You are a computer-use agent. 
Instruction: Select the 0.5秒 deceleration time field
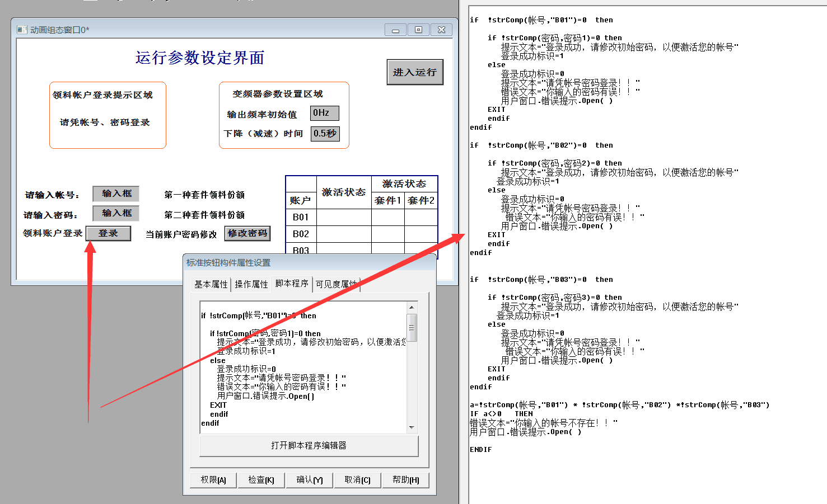[325, 134]
